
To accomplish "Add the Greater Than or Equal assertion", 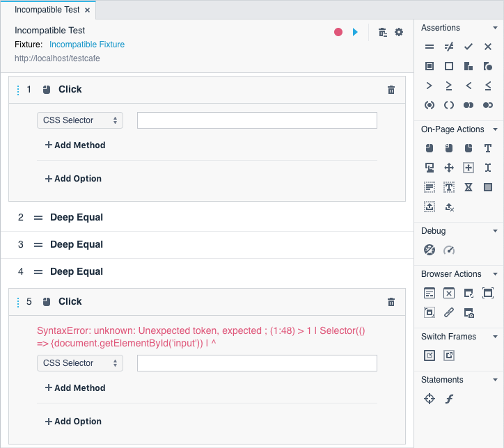I will pyautogui.click(x=449, y=86).
